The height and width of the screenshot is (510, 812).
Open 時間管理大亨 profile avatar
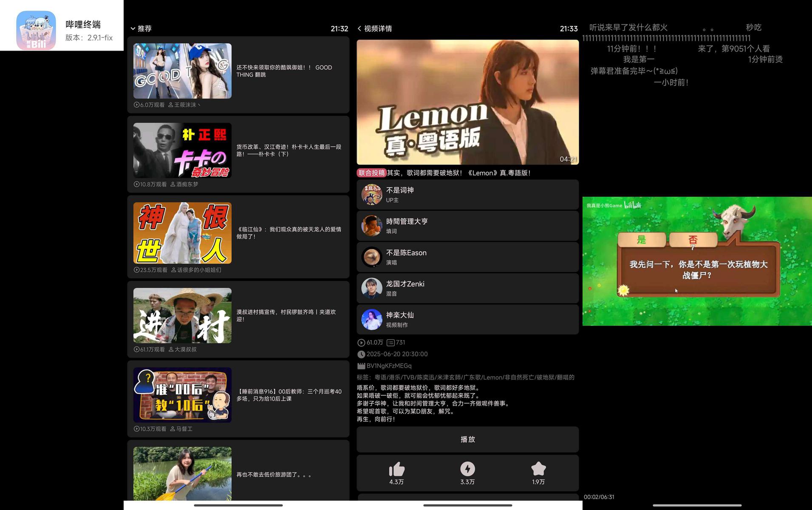[371, 226]
